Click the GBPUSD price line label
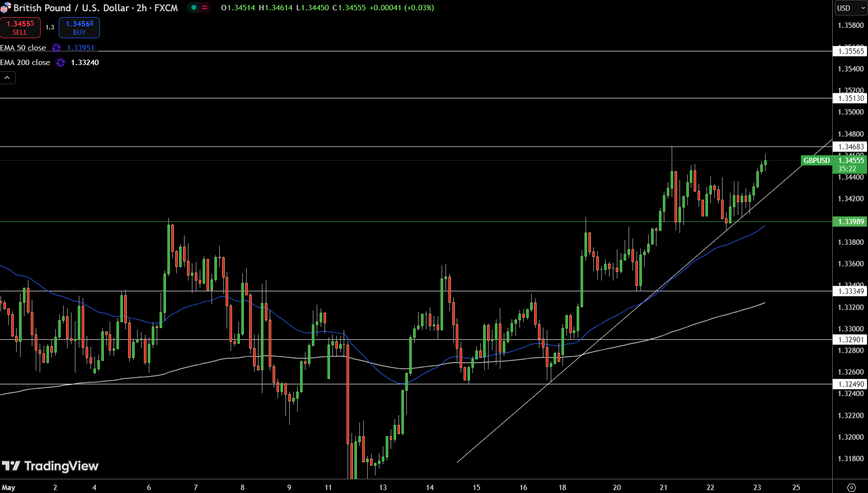868x493 pixels. [x=817, y=160]
